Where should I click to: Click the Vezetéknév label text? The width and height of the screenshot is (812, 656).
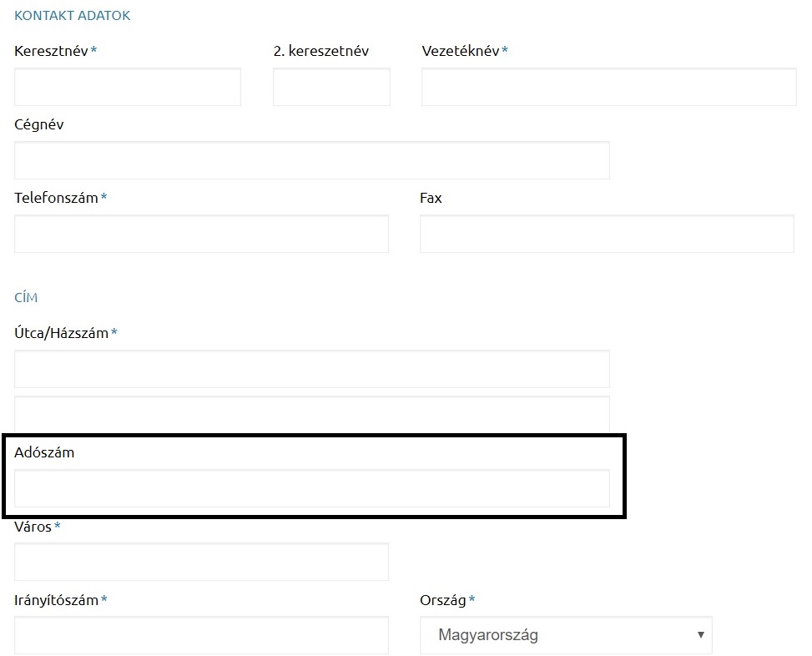(459, 51)
